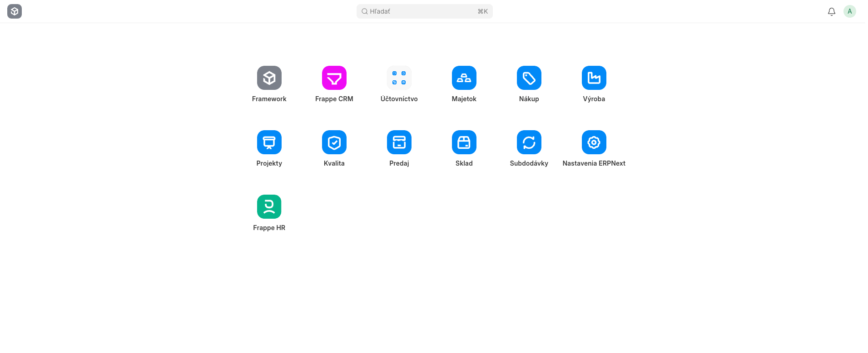Open the Sklad warehouse icon
This screenshot has height=353, width=868.
point(464,142)
